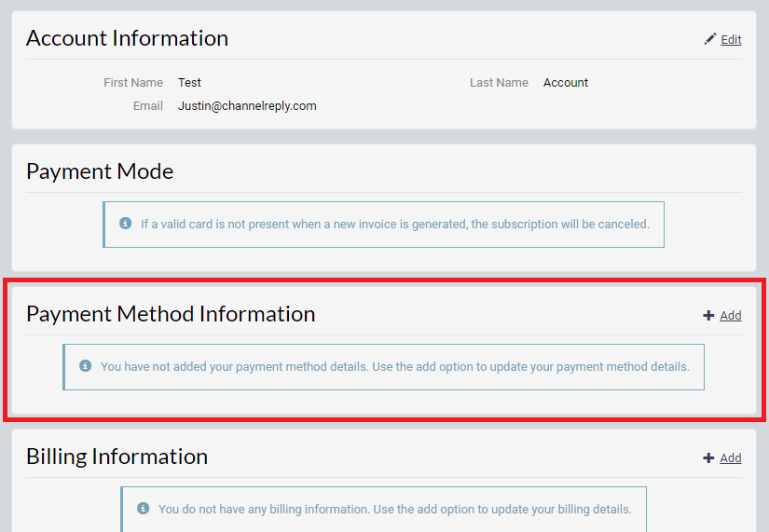
Task: Add billing details via Add link
Action: [730, 458]
